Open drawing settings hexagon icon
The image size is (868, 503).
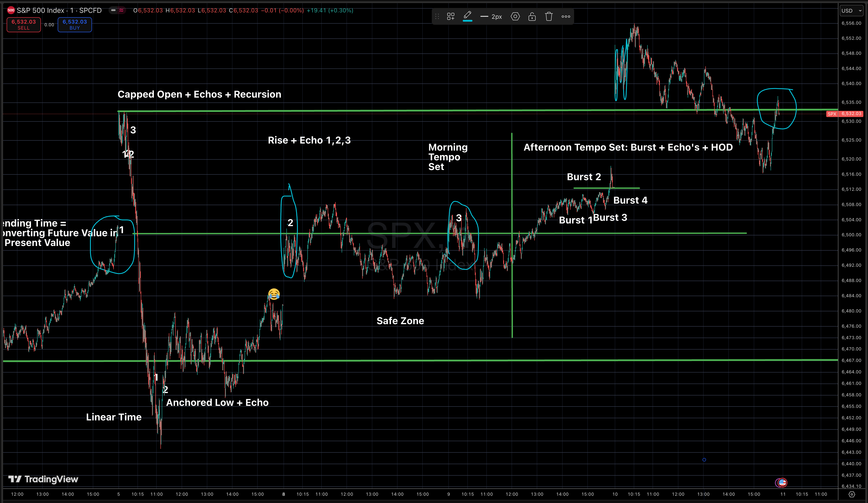click(515, 16)
